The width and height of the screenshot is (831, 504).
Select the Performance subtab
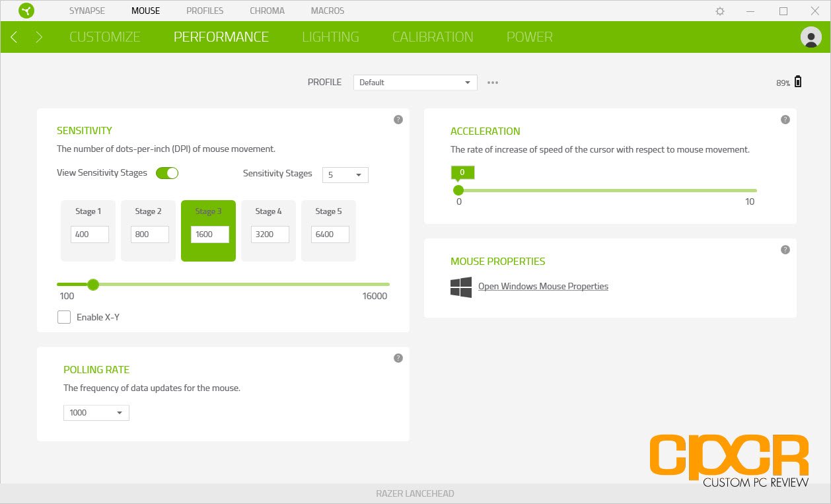click(x=221, y=37)
